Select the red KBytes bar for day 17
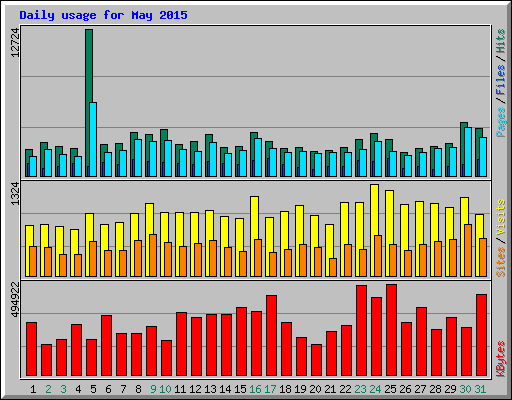Screen dimensions: 512x400 point(271,335)
